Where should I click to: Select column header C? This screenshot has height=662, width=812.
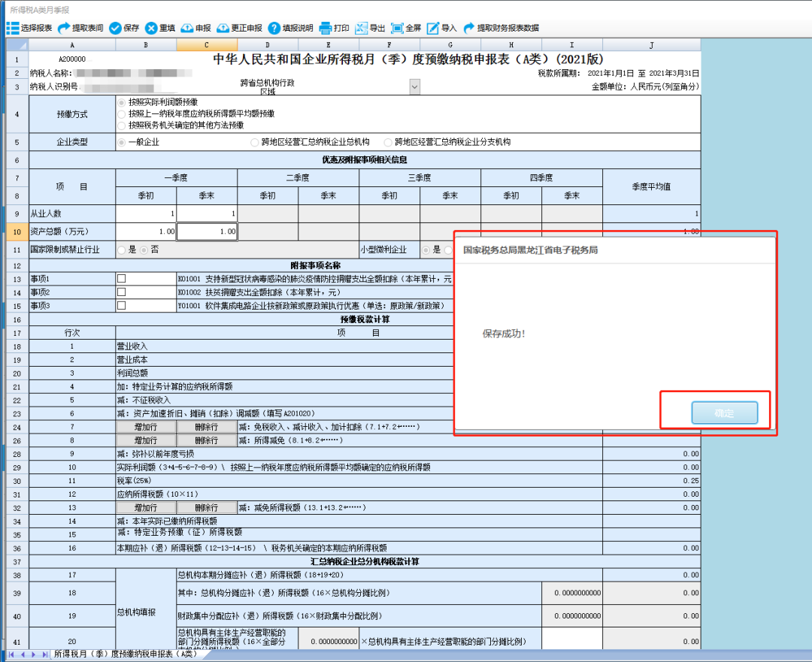[207, 45]
